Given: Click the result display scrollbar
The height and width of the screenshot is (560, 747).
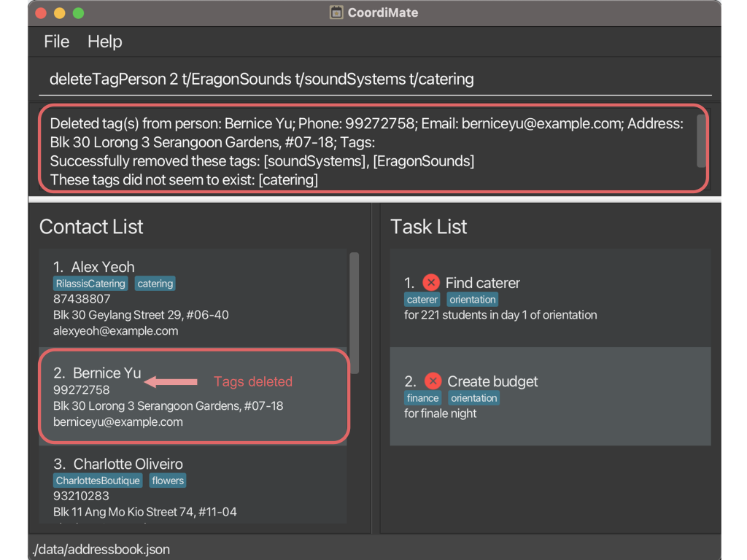Looking at the screenshot, I should (x=701, y=141).
